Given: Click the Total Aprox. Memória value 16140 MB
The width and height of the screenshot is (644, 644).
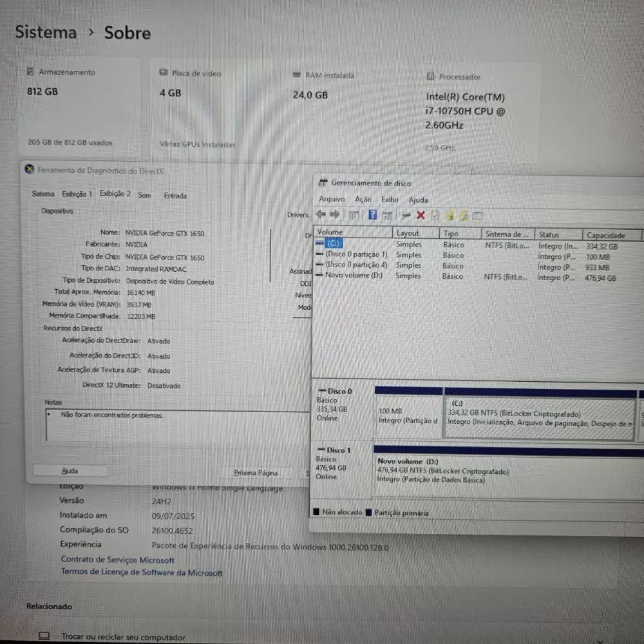Looking at the screenshot, I should pyautogui.click(x=141, y=293).
